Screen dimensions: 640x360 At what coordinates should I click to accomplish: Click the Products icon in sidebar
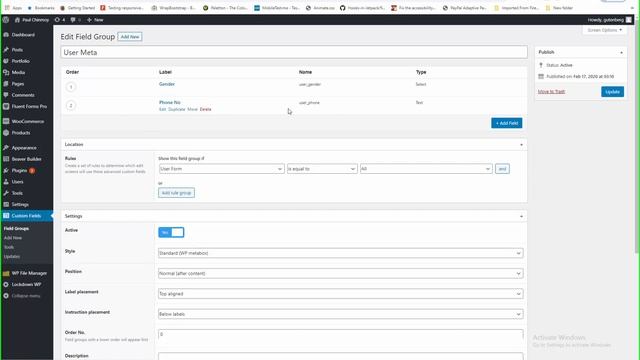click(x=6, y=133)
